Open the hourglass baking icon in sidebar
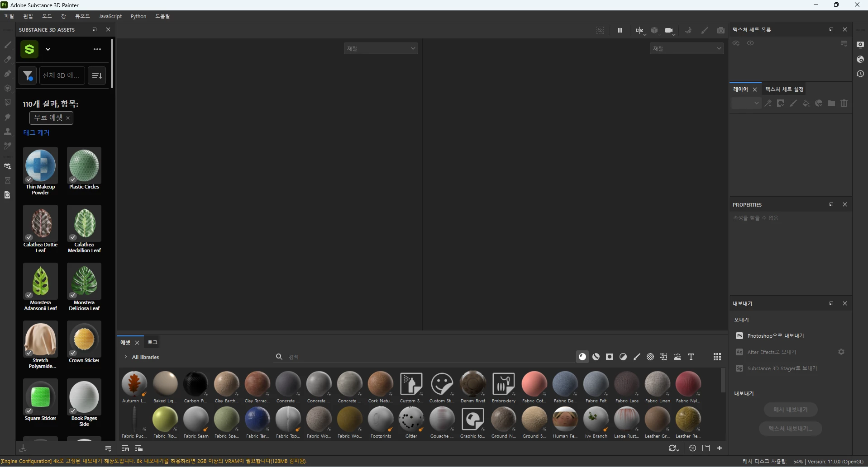This screenshot has width=868, height=467. [x=8, y=180]
